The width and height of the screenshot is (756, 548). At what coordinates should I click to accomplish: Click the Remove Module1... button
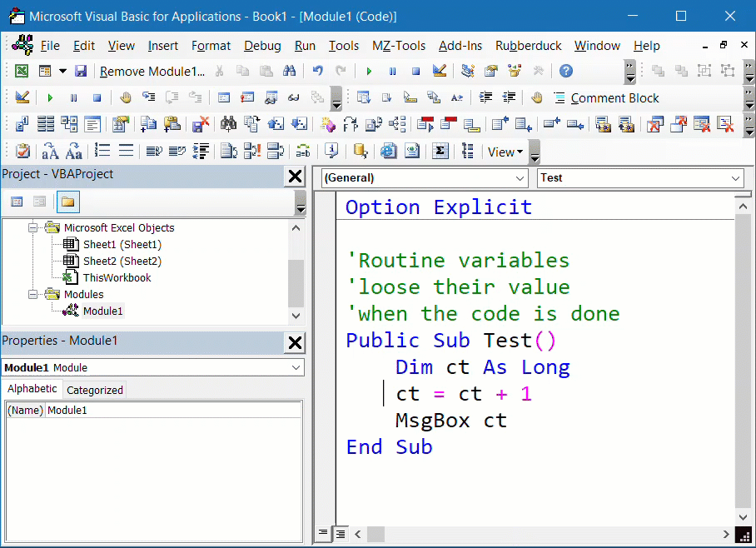pos(152,72)
